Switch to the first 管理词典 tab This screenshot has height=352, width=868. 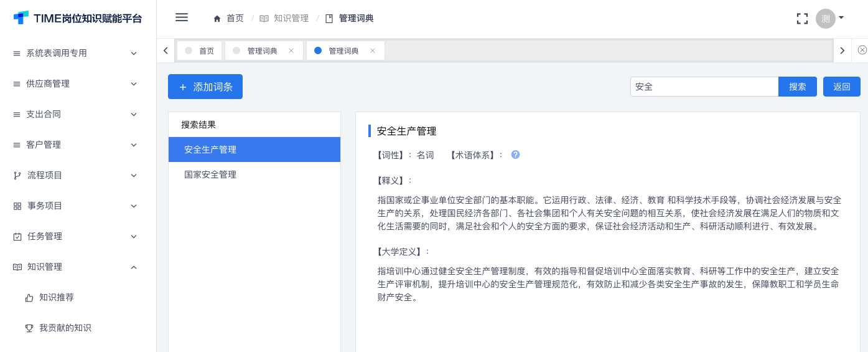(x=264, y=50)
